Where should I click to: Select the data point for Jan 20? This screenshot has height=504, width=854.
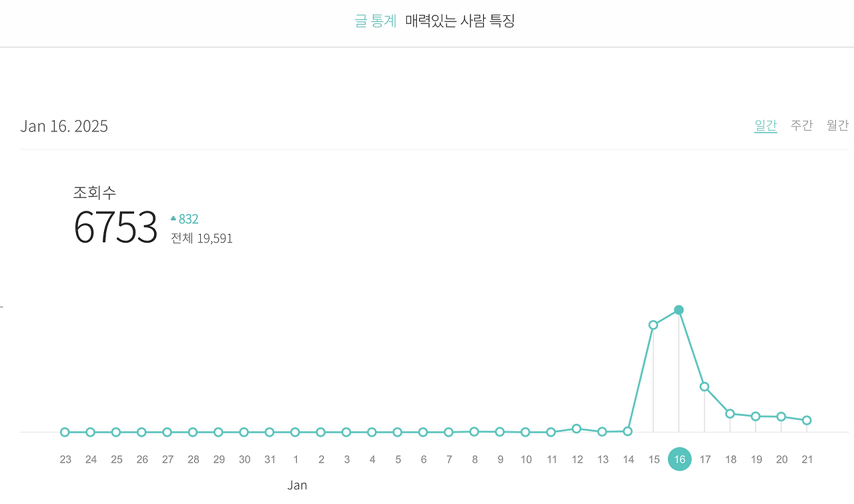coord(781,415)
